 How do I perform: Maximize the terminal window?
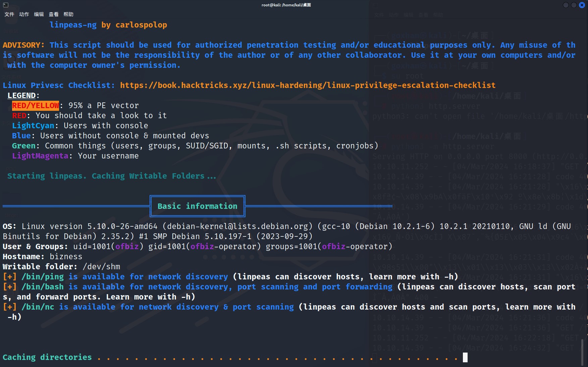(x=574, y=5)
